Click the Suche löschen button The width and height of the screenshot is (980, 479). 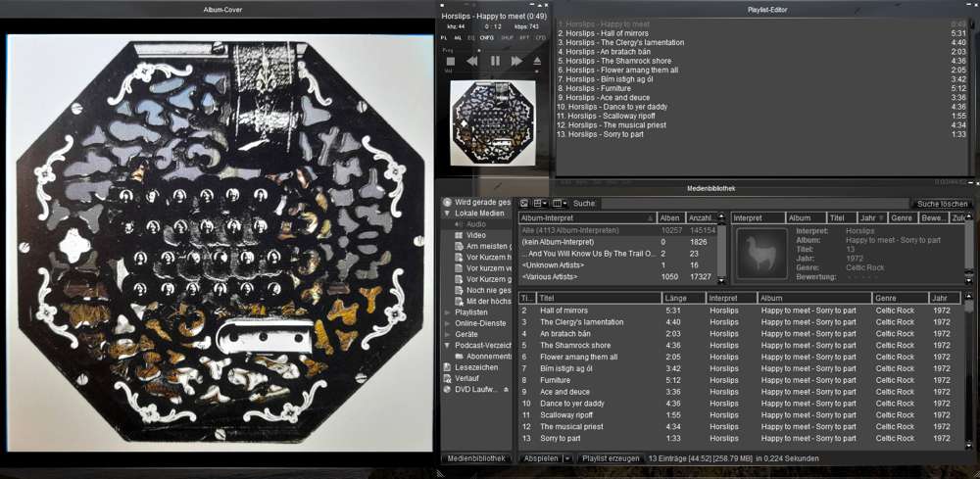[942, 204]
